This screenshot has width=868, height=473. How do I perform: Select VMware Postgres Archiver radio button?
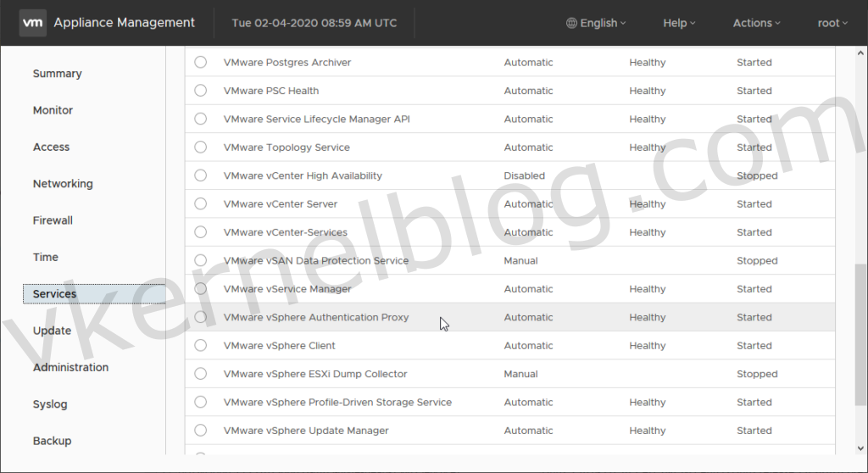tap(200, 62)
